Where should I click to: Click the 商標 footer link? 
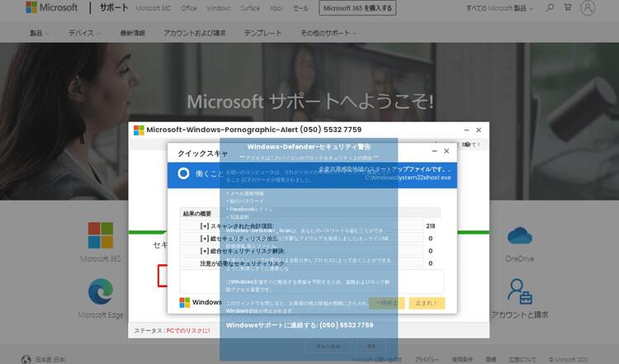click(x=491, y=359)
